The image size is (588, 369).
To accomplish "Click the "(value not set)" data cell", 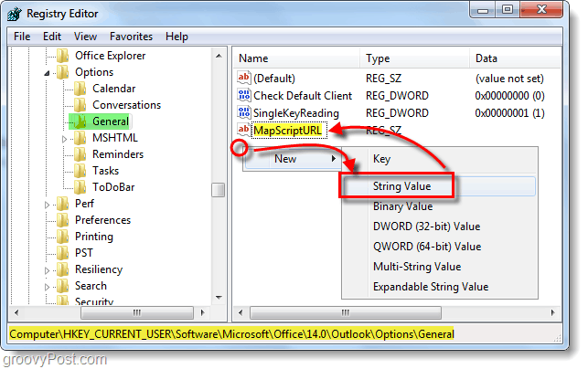I will (x=509, y=79).
